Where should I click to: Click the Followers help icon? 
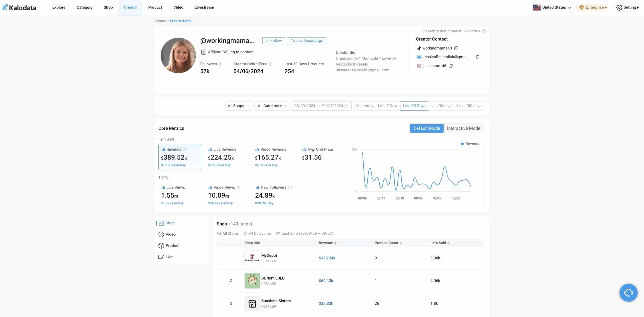[220, 64]
